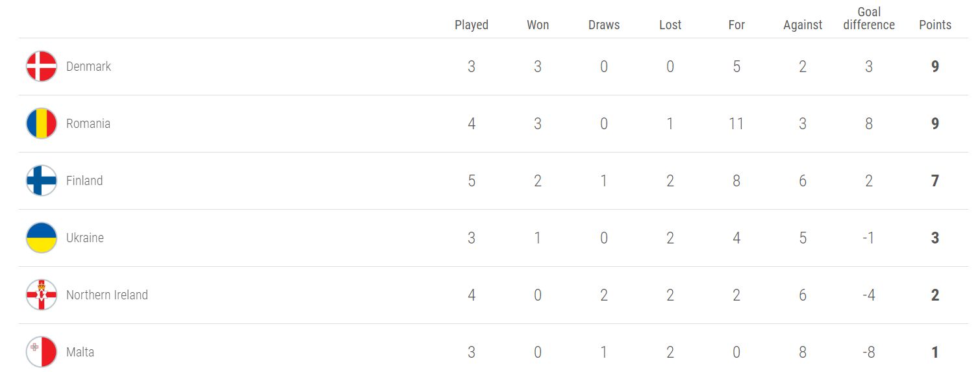Image resolution: width=980 pixels, height=372 pixels.
Task: Open the Ukraine team name
Action: pos(85,238)
